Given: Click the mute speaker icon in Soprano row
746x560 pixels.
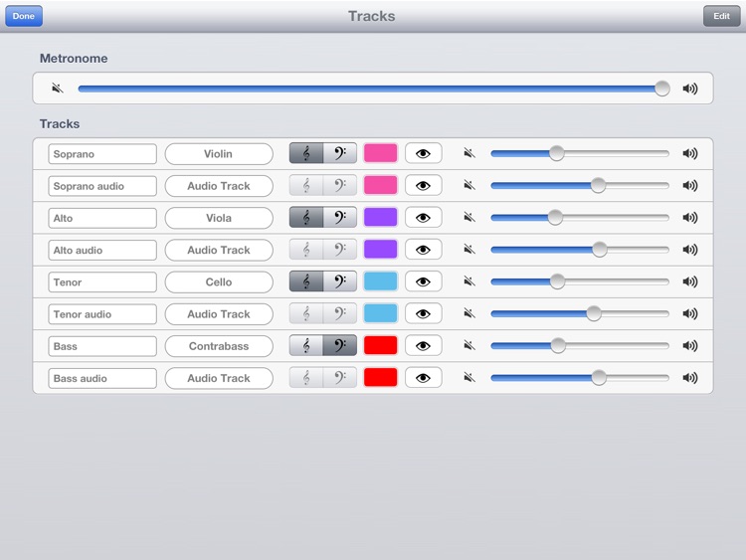Looking at the screenshot, I should coord(469,153).
